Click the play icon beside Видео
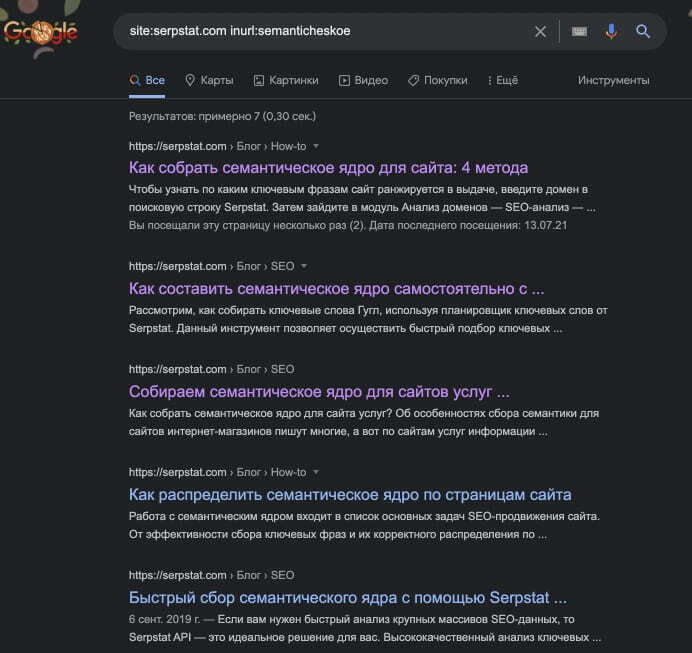This screenshot has height=653, width=692. [x=344, y=80]
